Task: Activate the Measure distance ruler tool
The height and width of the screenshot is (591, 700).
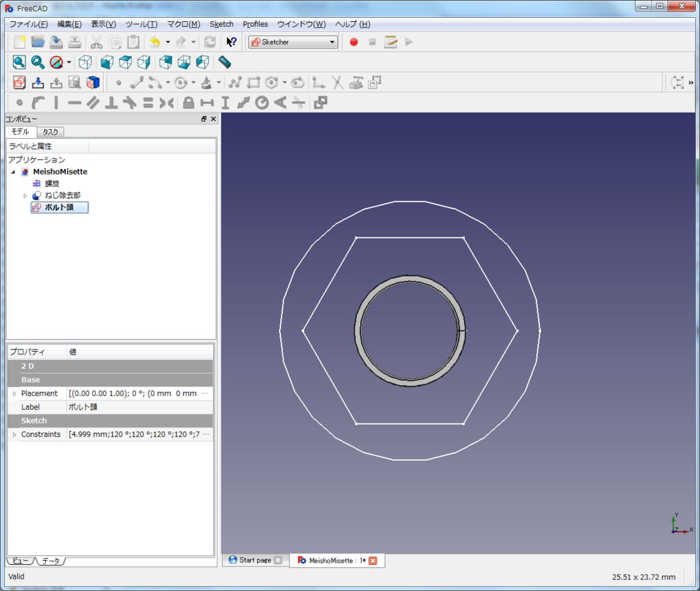Action: (x=224, y=62)
